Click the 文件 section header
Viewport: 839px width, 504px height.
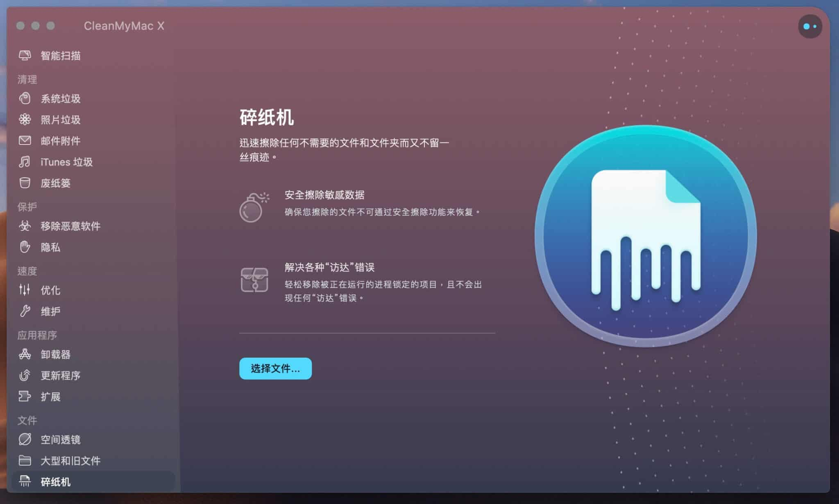click(x=27, y=420)
